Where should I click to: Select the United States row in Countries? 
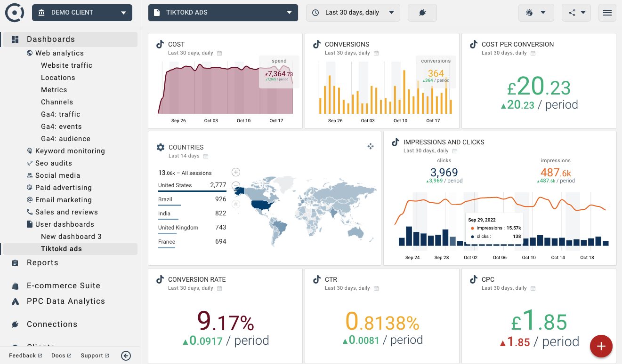(192, 185)
